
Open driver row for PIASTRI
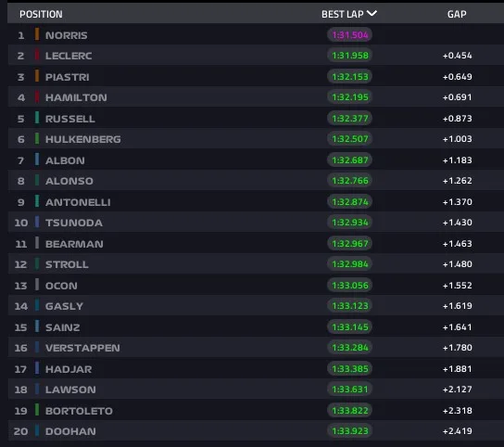[x=256, y=77]
